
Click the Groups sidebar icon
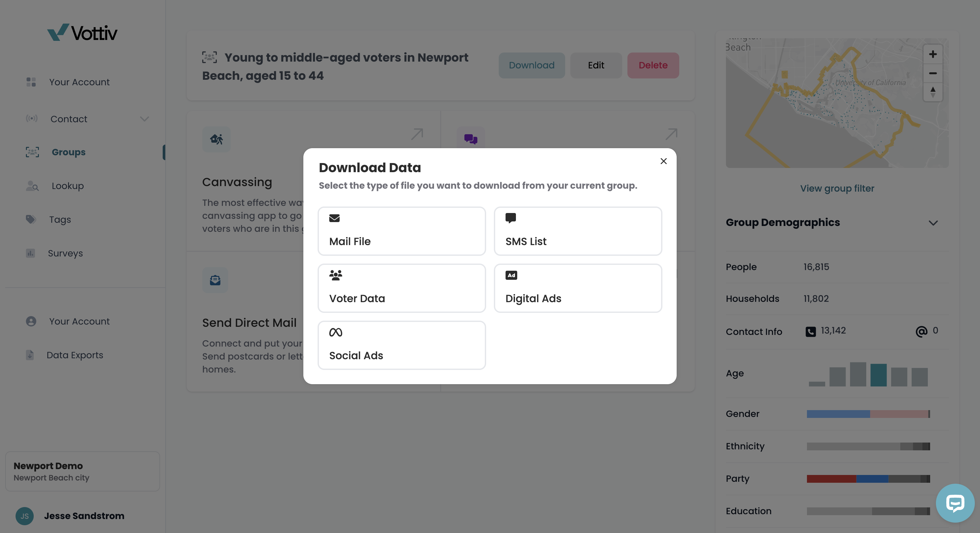point(32,152)
